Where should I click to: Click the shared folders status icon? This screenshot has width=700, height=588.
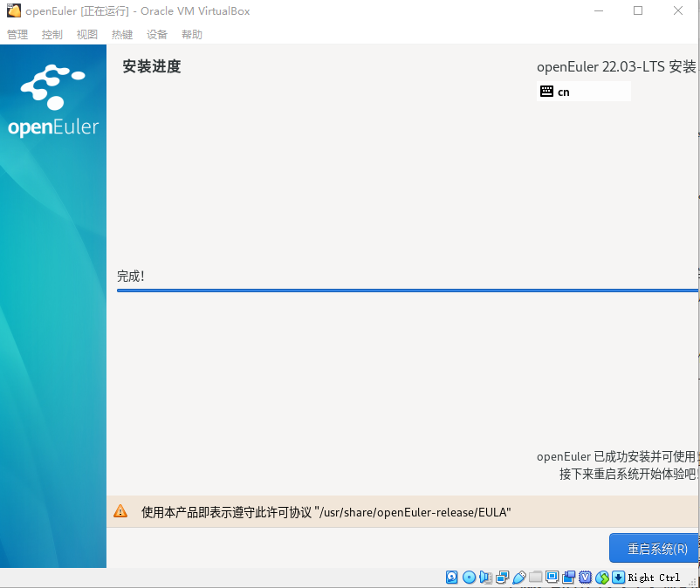coord(536,577)
